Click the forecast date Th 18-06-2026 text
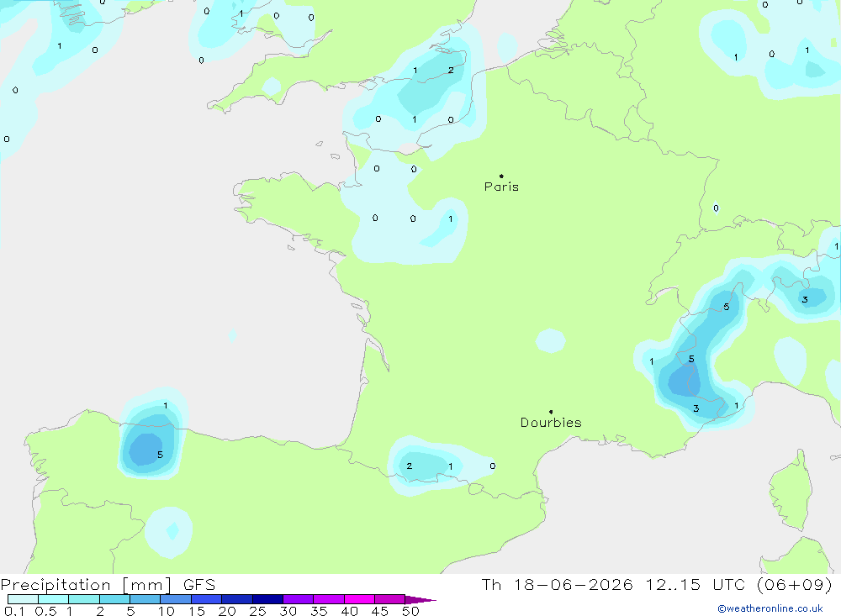Image resolution: width=841 pixels, height=616 pixels. [x=557, y=584]
